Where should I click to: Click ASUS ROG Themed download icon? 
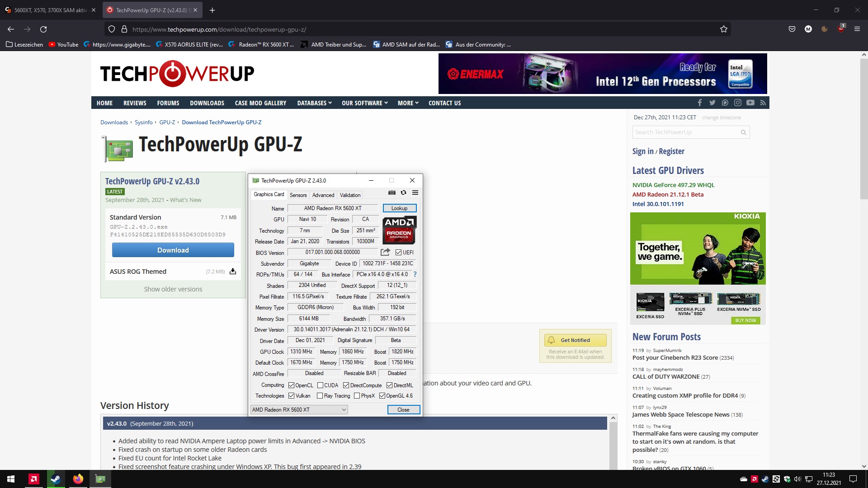click(x=233, y=272)
